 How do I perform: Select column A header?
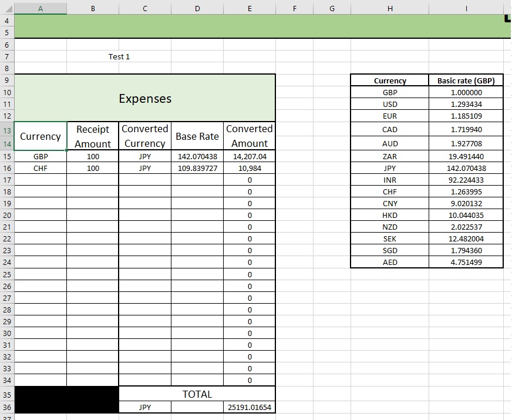coord(41,8)
